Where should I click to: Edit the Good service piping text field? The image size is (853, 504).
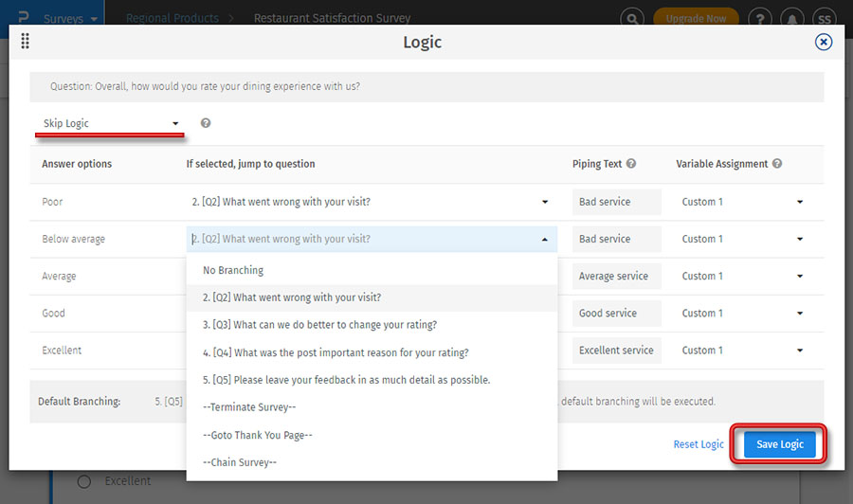614,314
